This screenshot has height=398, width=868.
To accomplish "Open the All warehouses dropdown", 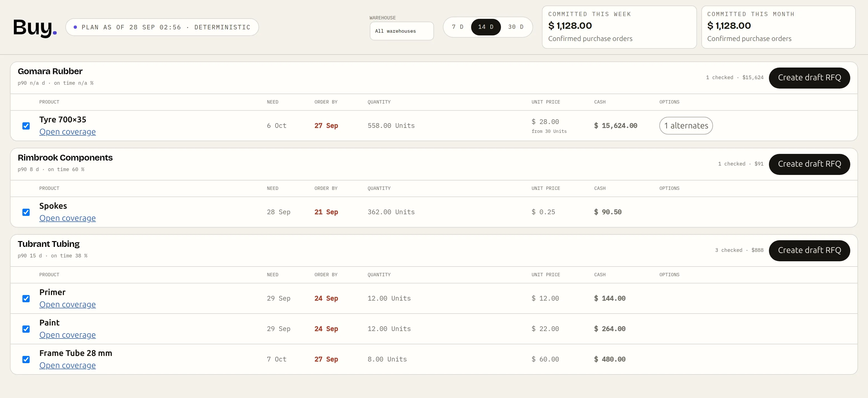I will pyautogui.click(x=402, y=31).
